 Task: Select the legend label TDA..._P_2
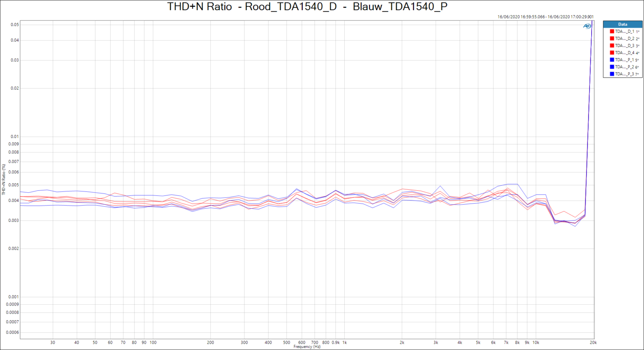[x=625, y=66]
